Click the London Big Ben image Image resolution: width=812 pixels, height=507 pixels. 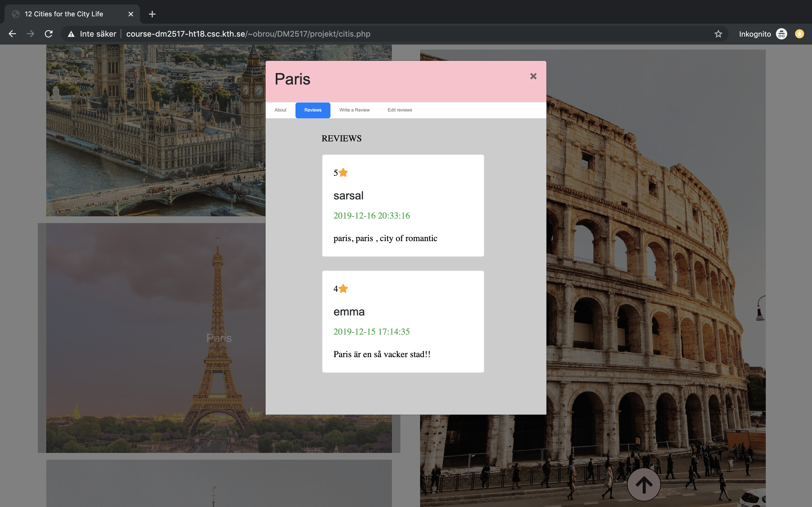click(154, 134)
